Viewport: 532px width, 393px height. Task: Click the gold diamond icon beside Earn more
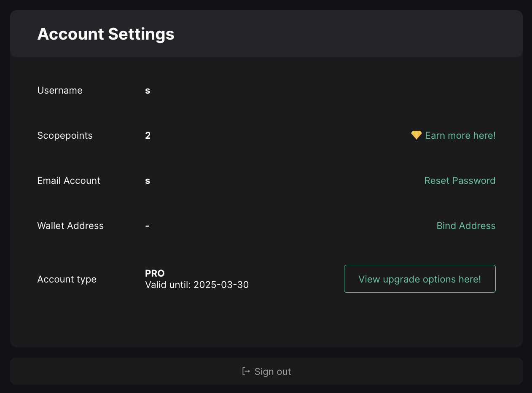[x=416, y=135]
